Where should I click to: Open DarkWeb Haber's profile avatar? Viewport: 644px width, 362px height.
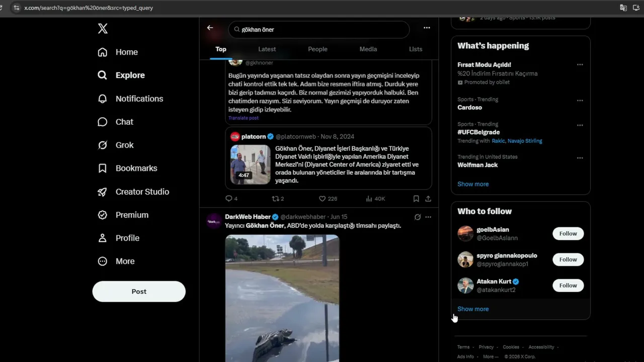(214, 221)
